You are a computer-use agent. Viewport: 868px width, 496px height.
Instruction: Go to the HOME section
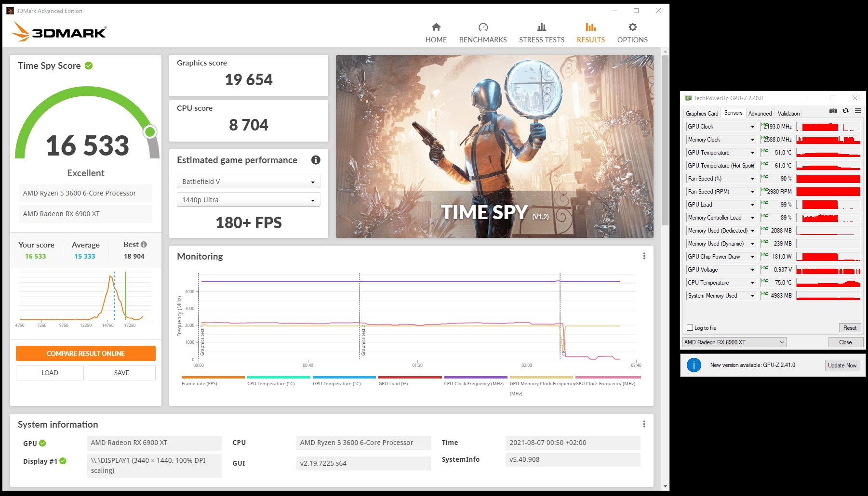tap(436, 33)
